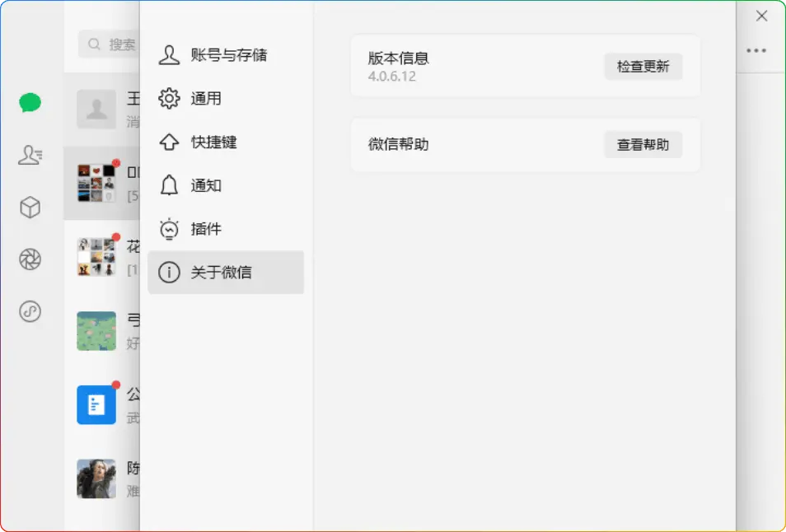Click the lightbulb icon beside 插件

tap(169, 229)
